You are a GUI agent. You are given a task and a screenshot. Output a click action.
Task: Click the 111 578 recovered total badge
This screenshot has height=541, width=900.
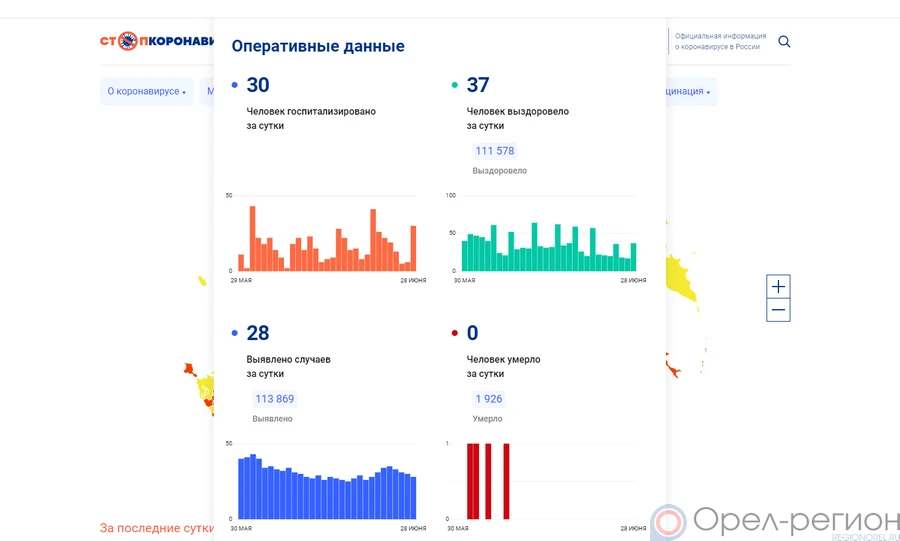coord(494,151)
